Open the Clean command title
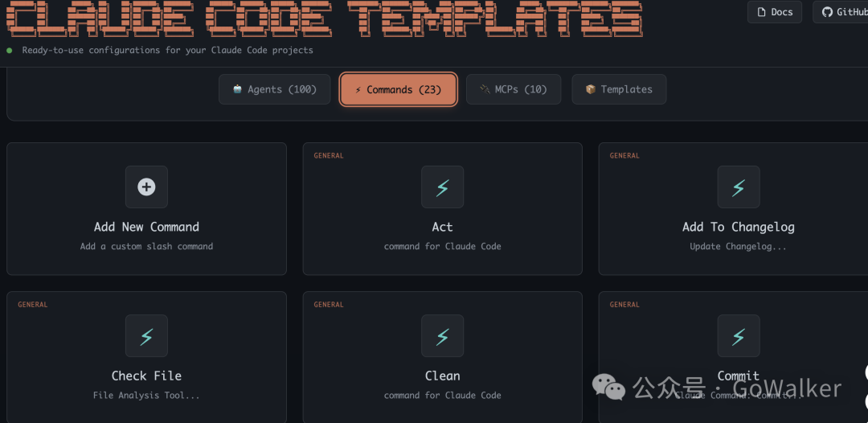 [442, 376]
